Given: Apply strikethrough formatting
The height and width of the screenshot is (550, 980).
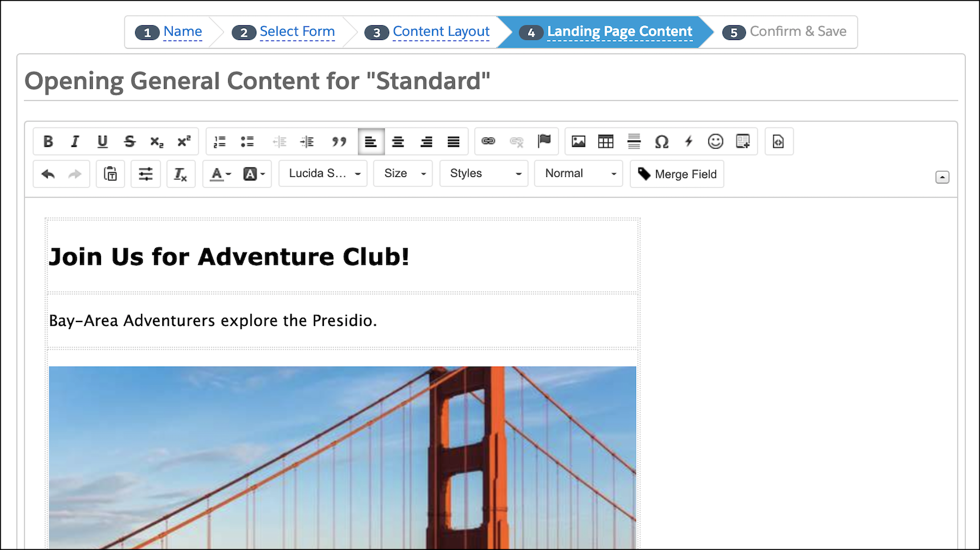Looking at the screenshot, I should click(129, 142).
